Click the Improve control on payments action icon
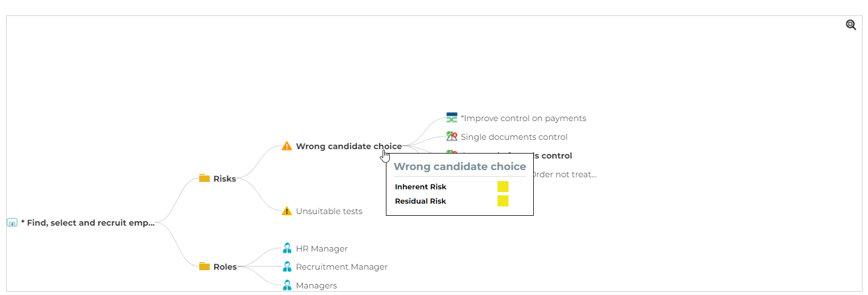Image resolution: width=868 pixels, height=295 pixels. pos(452,118)
